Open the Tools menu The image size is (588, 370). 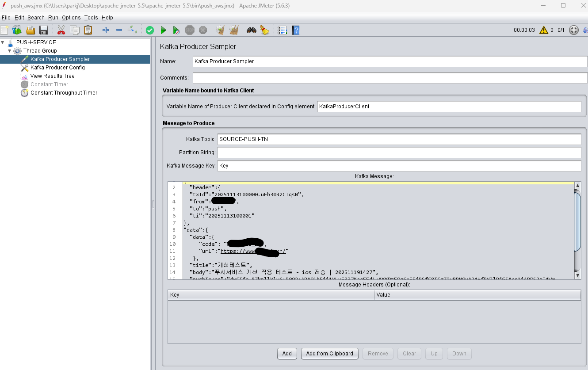click(x=91, y=18)
